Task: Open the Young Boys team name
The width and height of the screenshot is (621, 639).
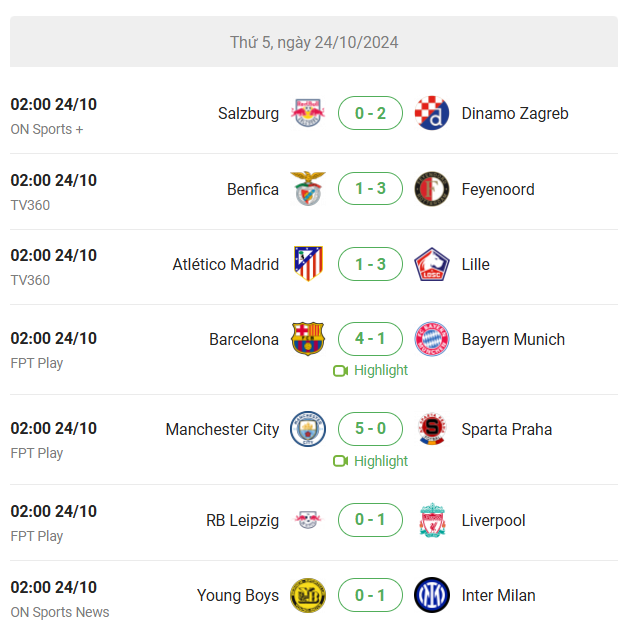Action: [238, 595]
